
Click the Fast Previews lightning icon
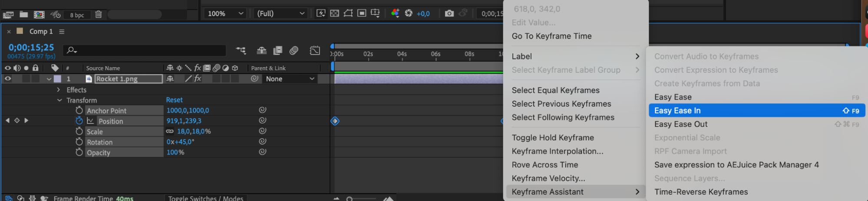321,13
